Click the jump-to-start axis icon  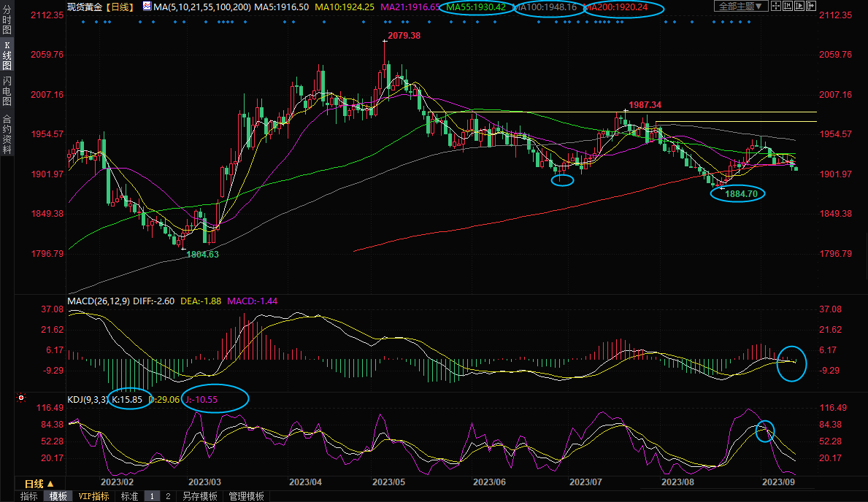(788, 6)
